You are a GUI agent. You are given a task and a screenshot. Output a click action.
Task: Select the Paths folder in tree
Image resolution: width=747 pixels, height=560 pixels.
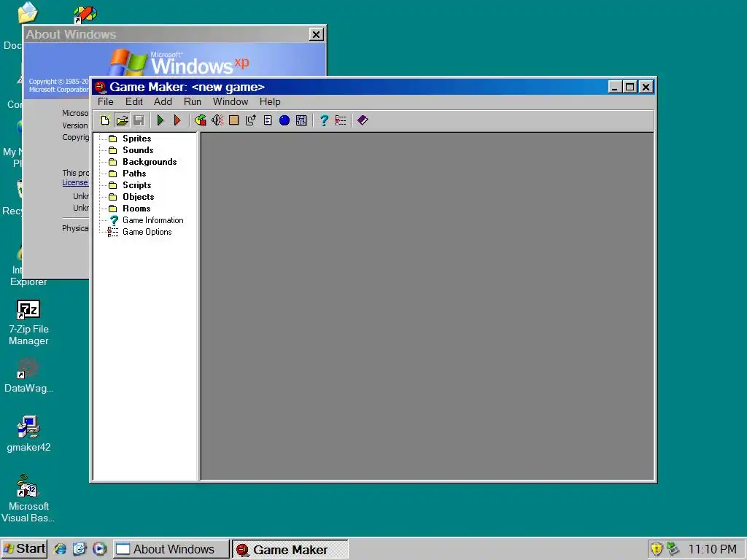pos(134,174)
